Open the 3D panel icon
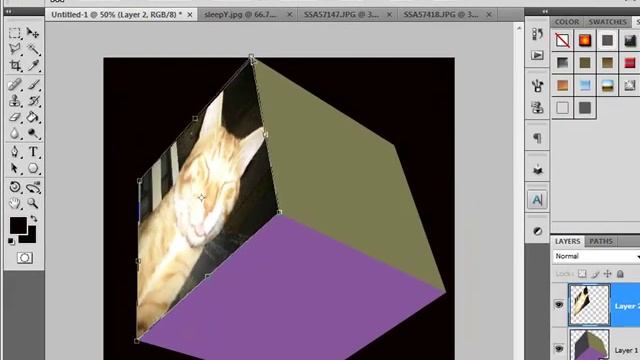The height and width of the screenshot is (360, 640). click(x=537, y=169)
